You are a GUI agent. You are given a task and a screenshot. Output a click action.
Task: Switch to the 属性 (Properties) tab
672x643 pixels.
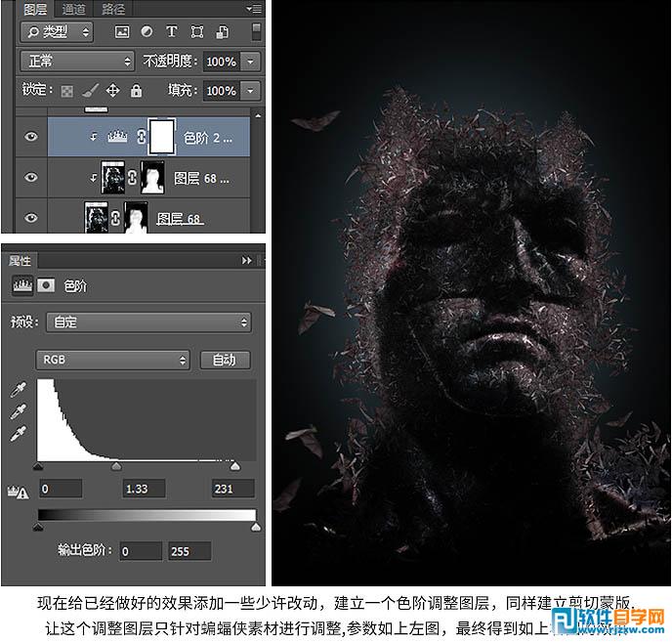pos(20,261)
